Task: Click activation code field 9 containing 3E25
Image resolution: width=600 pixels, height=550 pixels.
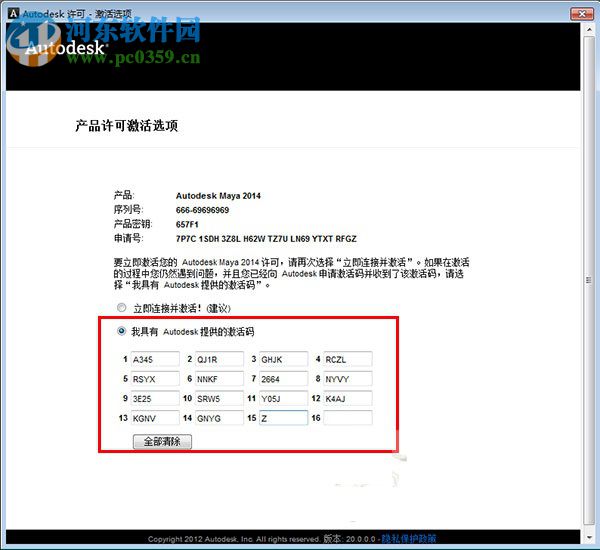Action: pyautogui.click(x=155, y=398)
